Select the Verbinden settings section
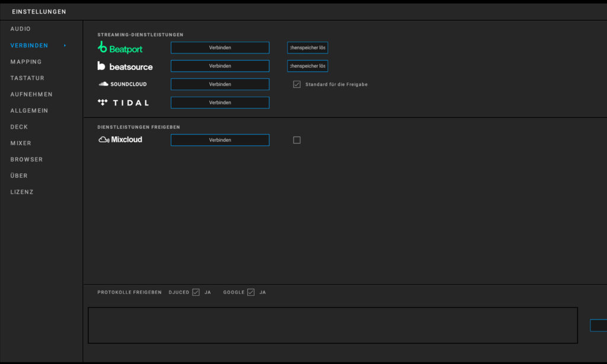The height and width of the screenshot is (364, 607). coord(29,45)
